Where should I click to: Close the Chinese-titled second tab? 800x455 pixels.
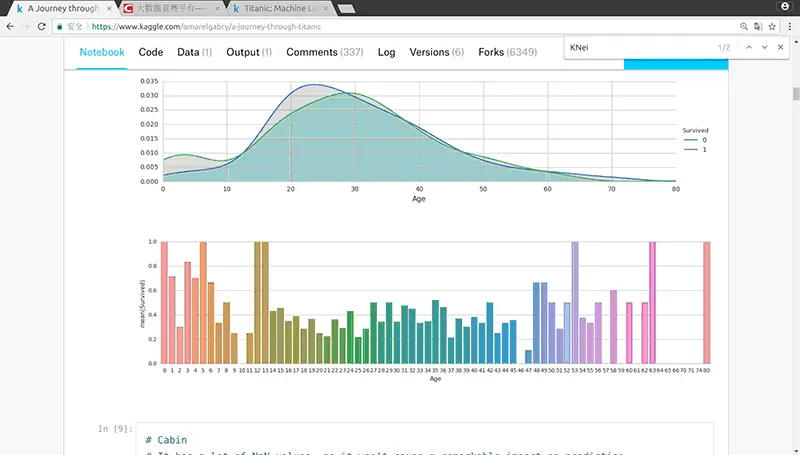coord(217,9)
